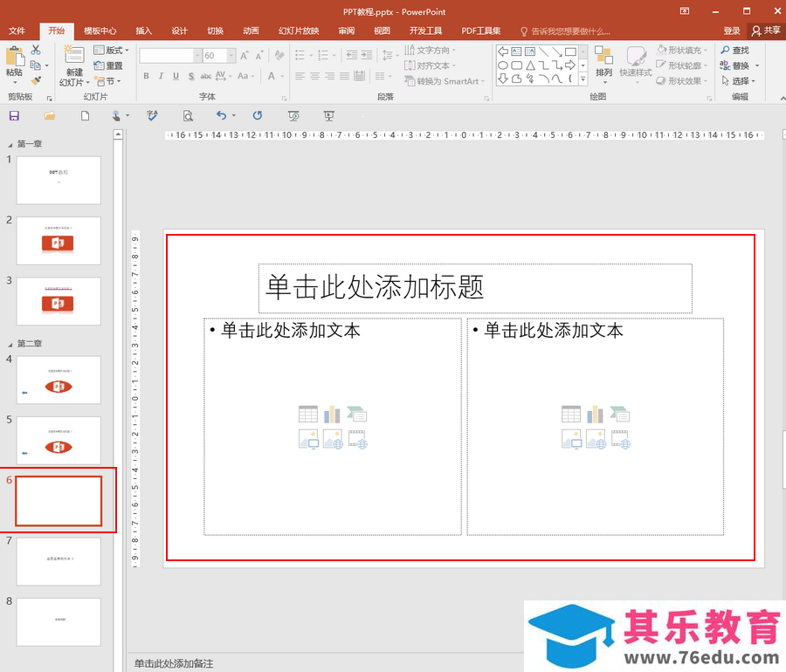Viewport: 786px width, 672px height.
Task: Click the Cut scissors icon
Action: (x=36, y=50)
